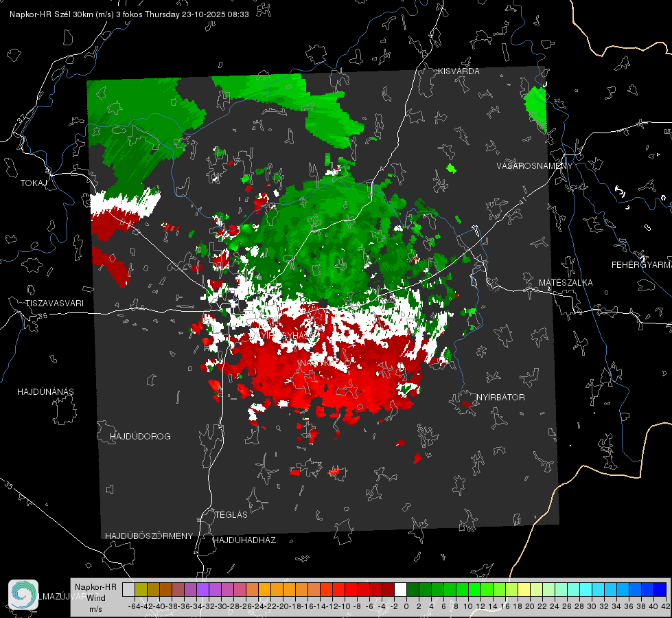Choose the yellow swatch between 18 and 20
The height and width of the screenshot is (618, 672).
(x=524, y=589)
